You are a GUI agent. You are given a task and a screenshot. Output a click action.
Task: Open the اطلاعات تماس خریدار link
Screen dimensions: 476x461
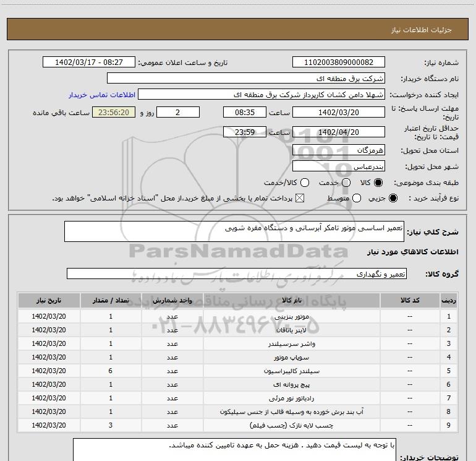pos(100,95)
